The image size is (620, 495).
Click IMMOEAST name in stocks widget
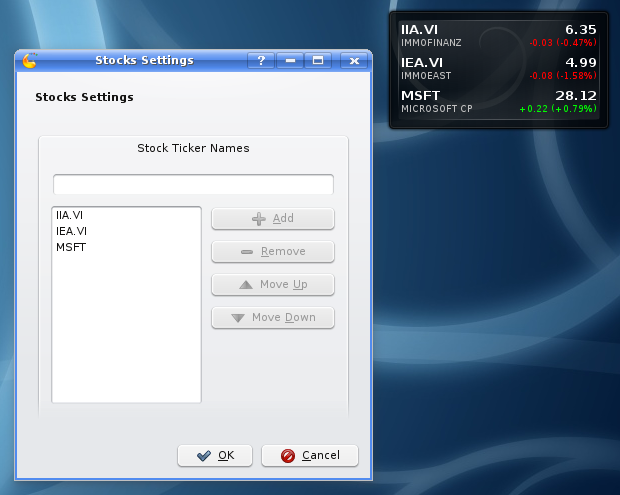pyautogui.click(x=426, y=76)
